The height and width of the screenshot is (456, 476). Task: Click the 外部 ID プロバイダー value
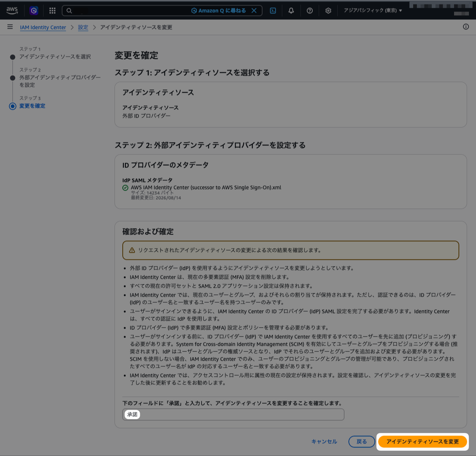147,116
